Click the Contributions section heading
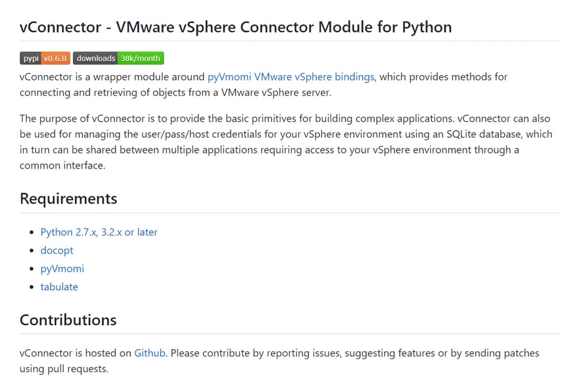Screen dimensions: 574x392 click(x=68, y=320)
